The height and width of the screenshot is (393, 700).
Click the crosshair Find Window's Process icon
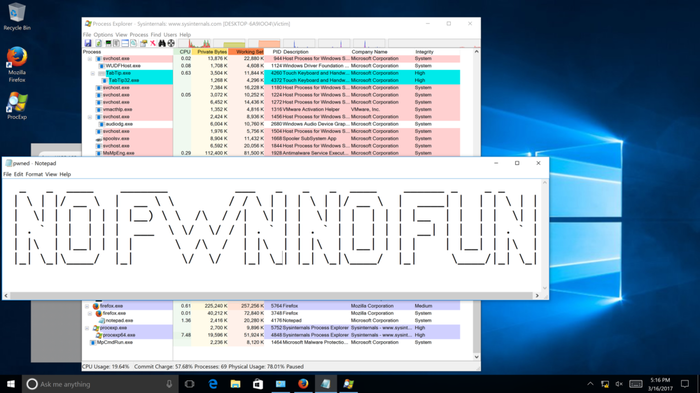171,43
